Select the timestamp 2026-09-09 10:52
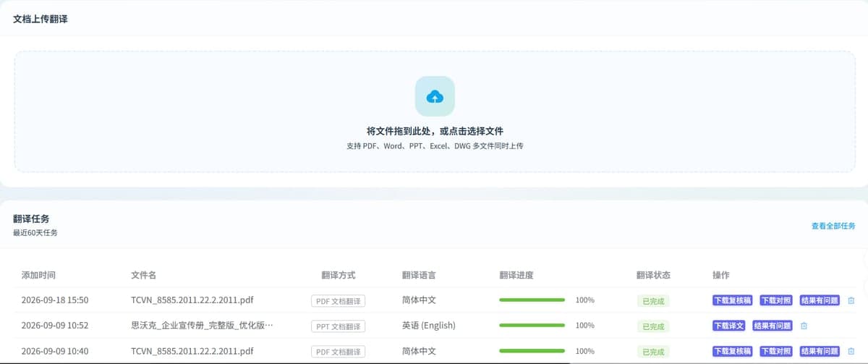 pyautogui.click(x=55, y=325)
